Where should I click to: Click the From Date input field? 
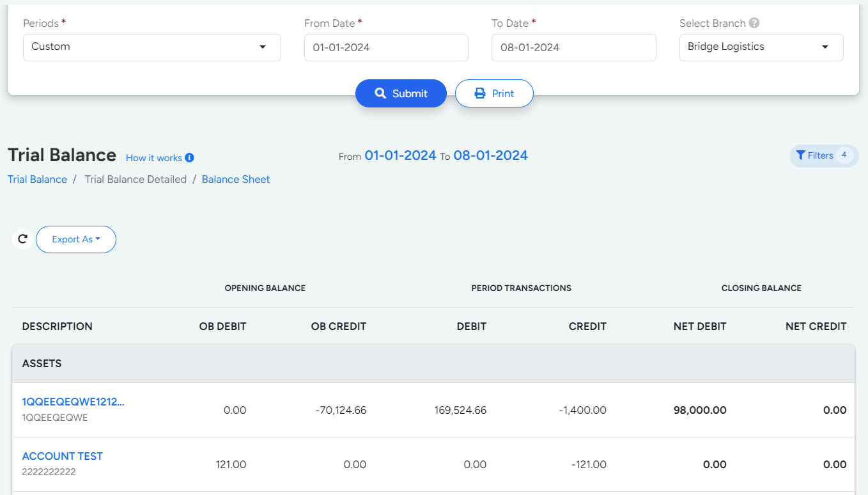pos(386,47)
